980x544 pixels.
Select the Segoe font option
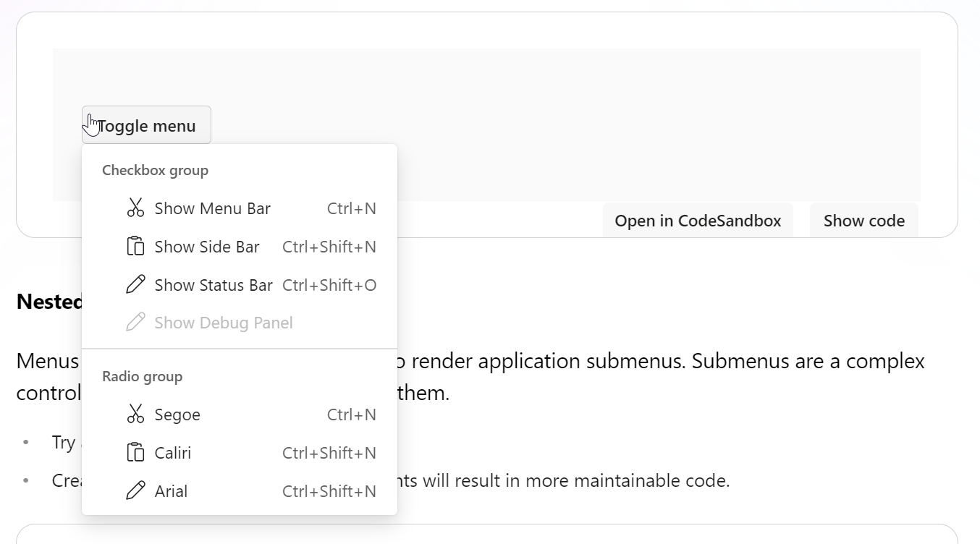pyautogui.click(x=177, y=414)
